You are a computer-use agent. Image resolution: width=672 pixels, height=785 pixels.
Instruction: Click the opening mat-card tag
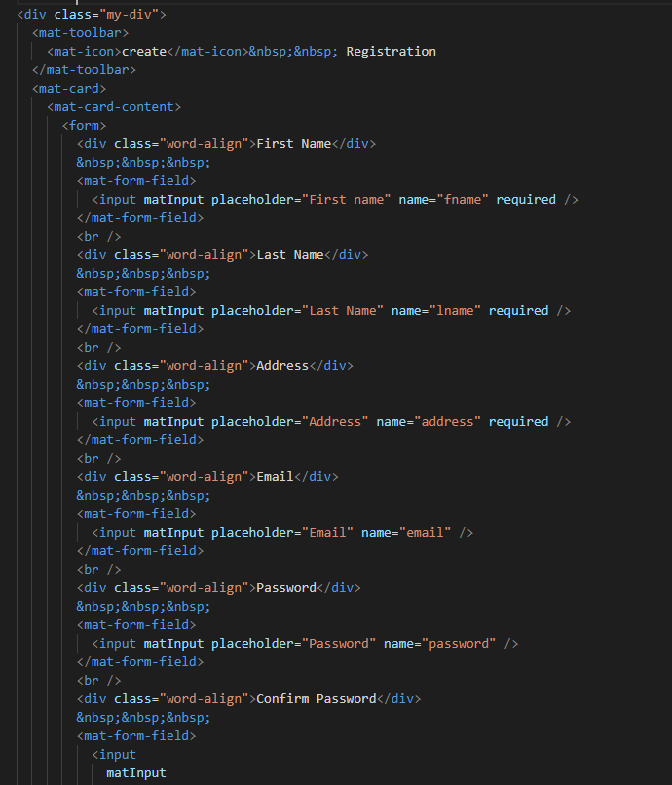tap(69, 88)
